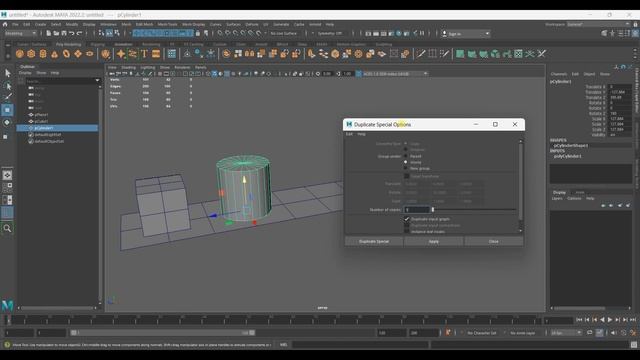The width and height of the screenshot is (640, 360).
Task: Create a polygon cone from shelf
Action: tap(54, 54)
